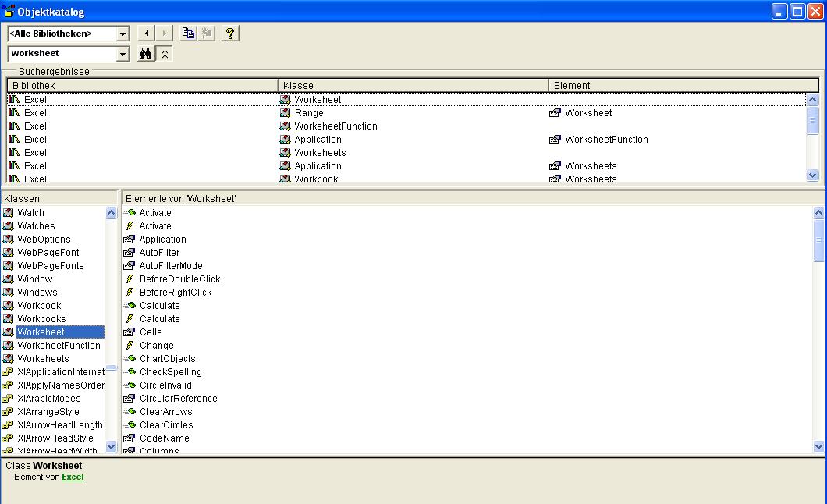The height and width of the screenshot is (504, 827).
Task: Select the Calculate method with the green icon
Action: (x=160, y=306)
